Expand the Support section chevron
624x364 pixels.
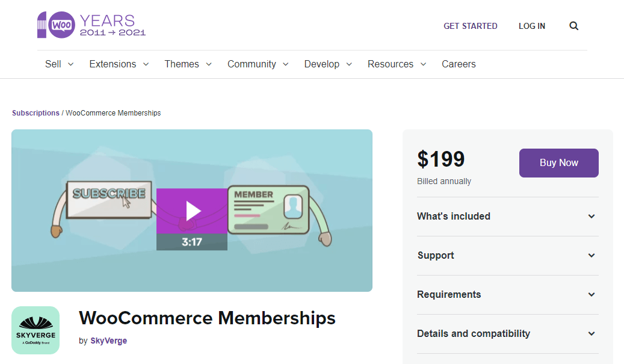coord(591,256)
